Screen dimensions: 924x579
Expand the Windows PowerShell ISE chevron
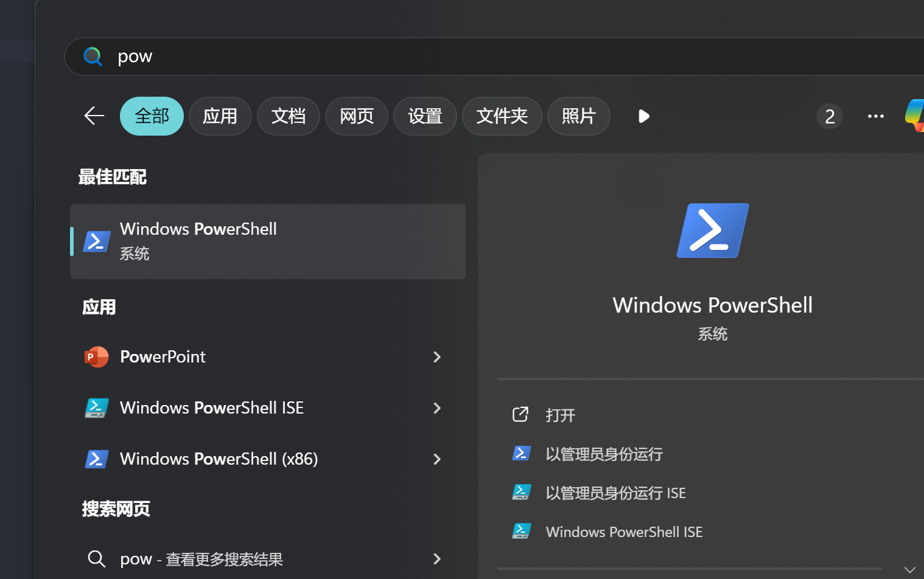pos(436,408)
